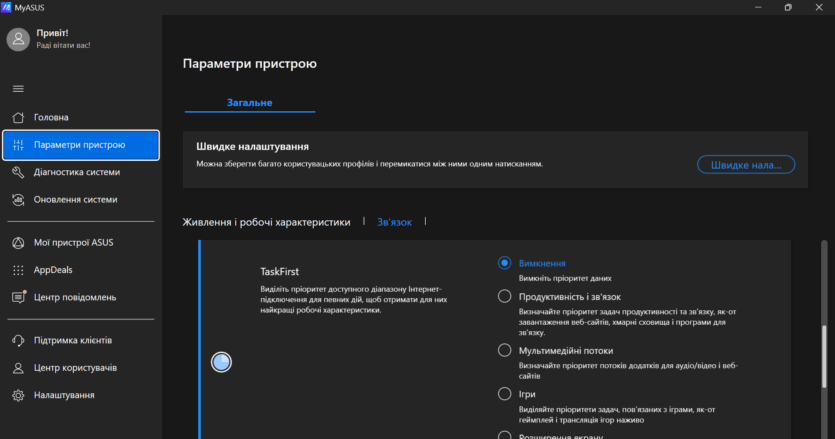Open Головна via its home icon
The height and width of the screenshot is (439, 835).
click(x=18, y=117)
